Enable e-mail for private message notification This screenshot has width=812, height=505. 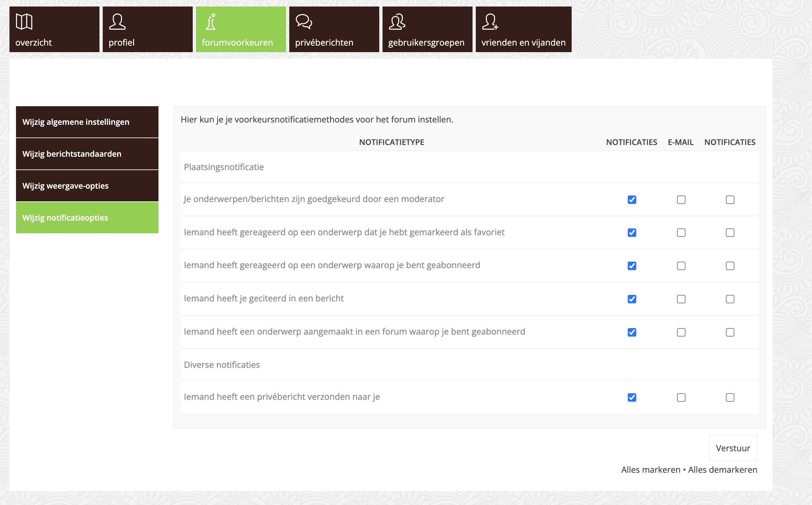tap(681, 397)
